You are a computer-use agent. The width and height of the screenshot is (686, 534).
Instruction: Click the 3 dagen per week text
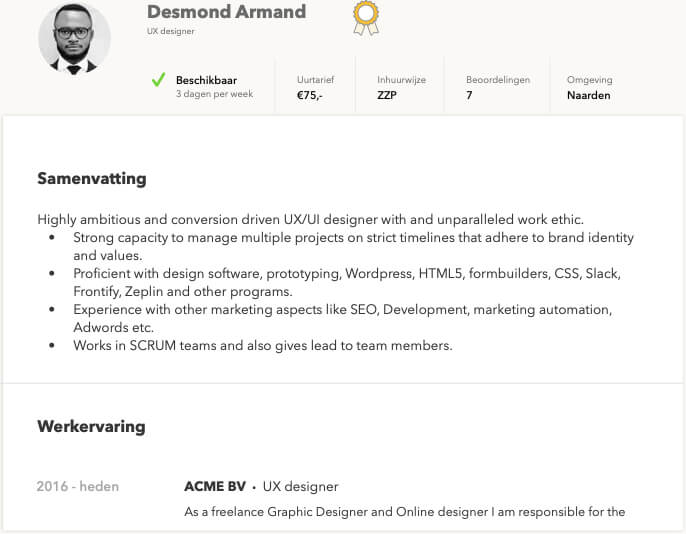(214, 94)
